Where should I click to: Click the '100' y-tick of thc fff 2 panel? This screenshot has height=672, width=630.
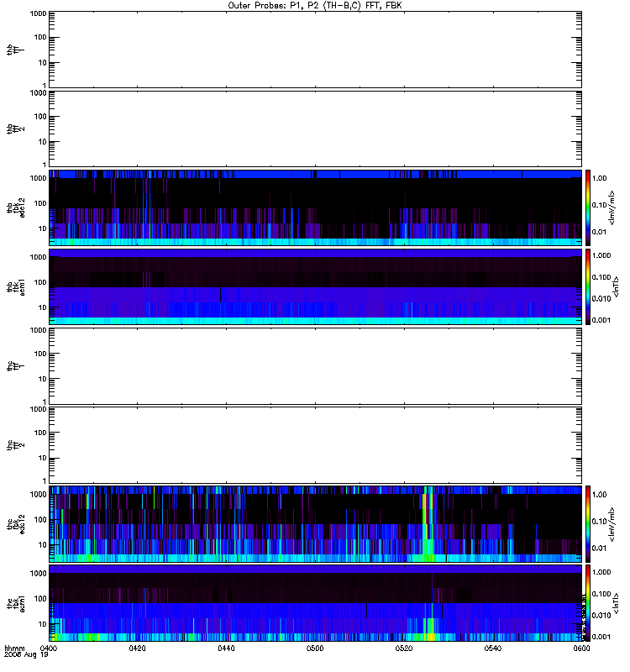40,433
